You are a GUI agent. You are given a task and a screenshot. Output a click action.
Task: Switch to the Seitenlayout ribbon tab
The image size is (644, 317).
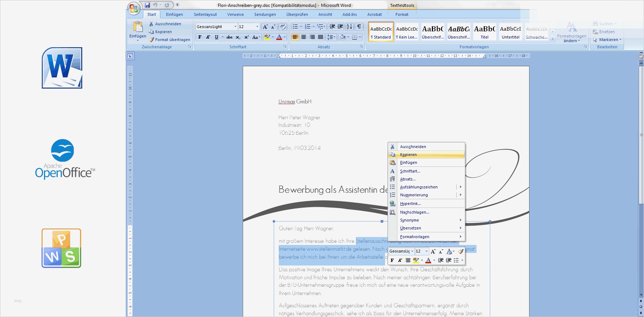[x=205, y=14]
